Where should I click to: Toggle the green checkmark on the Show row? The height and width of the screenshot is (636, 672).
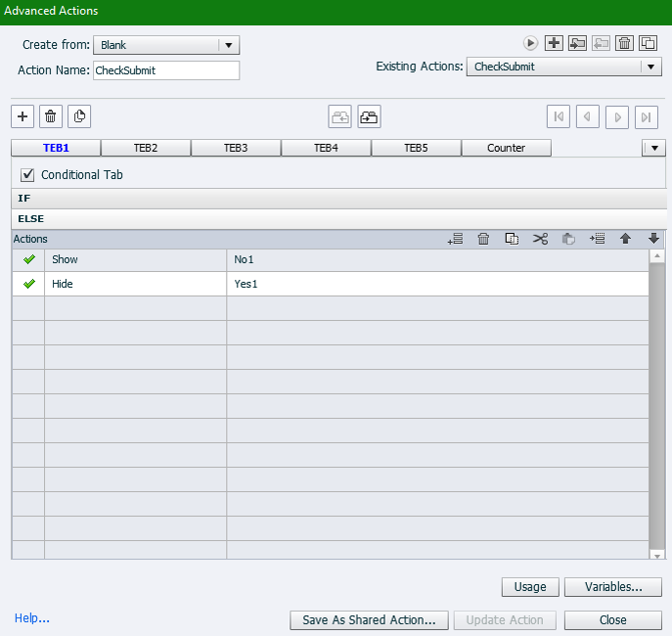pyautogui.click(x=28, y=259)
